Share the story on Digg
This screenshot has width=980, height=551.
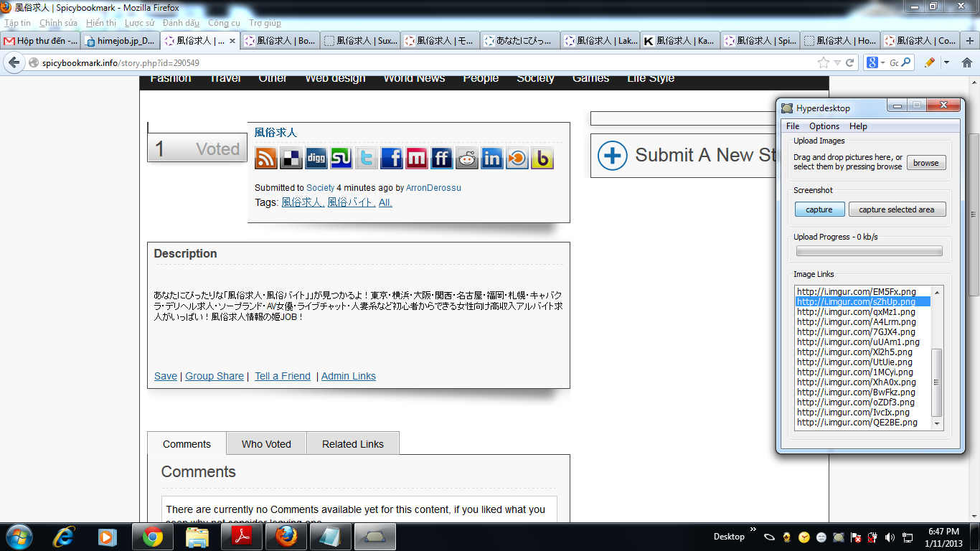[316, 158]
